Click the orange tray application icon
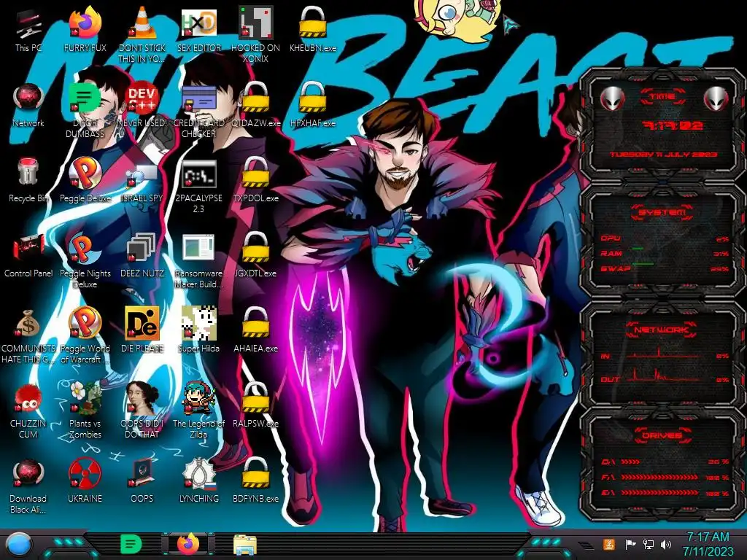Image resolution: width=747 pixels, height=560 pixels. (609, 544)
